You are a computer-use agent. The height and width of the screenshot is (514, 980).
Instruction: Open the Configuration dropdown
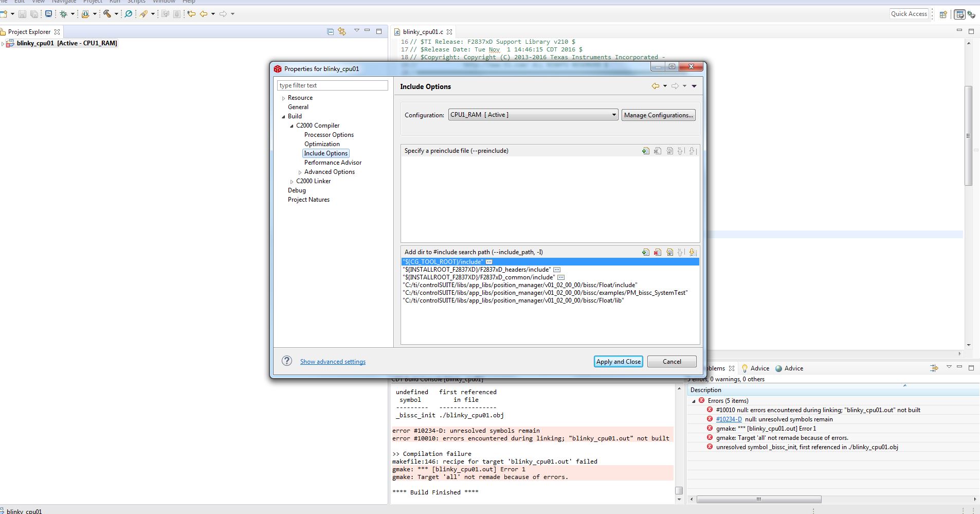(x=533, y=115)
